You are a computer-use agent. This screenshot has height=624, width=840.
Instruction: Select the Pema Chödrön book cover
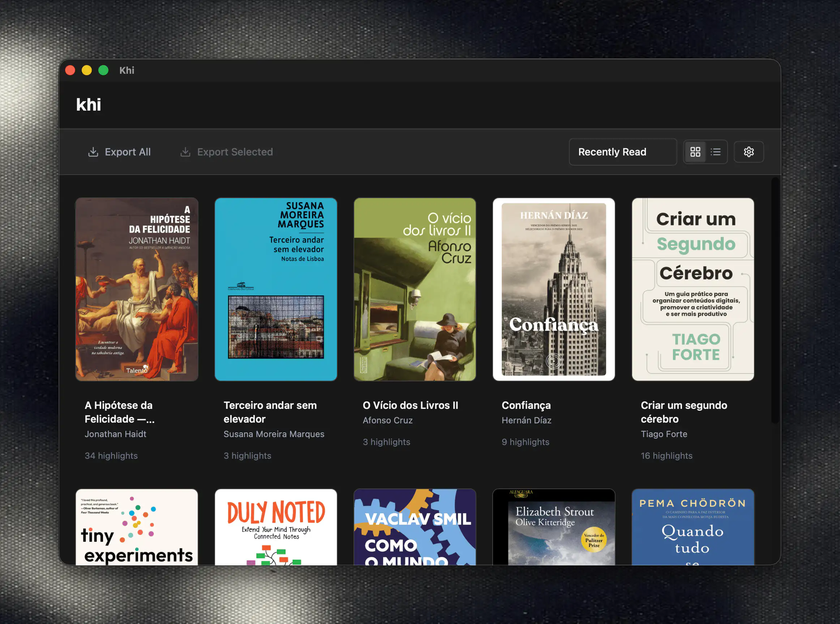693,527
